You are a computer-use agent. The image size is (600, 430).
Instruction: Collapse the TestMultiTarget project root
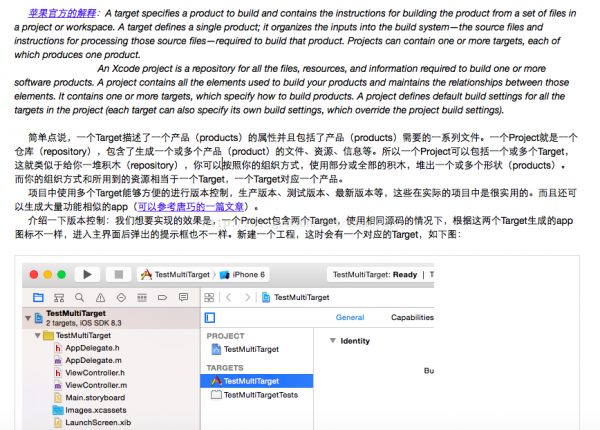(28, 318)
